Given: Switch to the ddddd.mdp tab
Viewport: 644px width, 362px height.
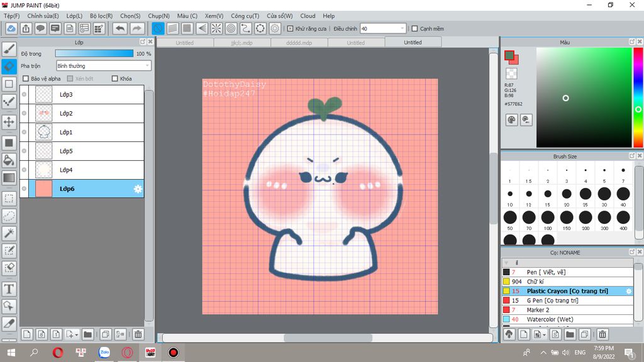Looking at the screenshot, I should tap(299, 43).
